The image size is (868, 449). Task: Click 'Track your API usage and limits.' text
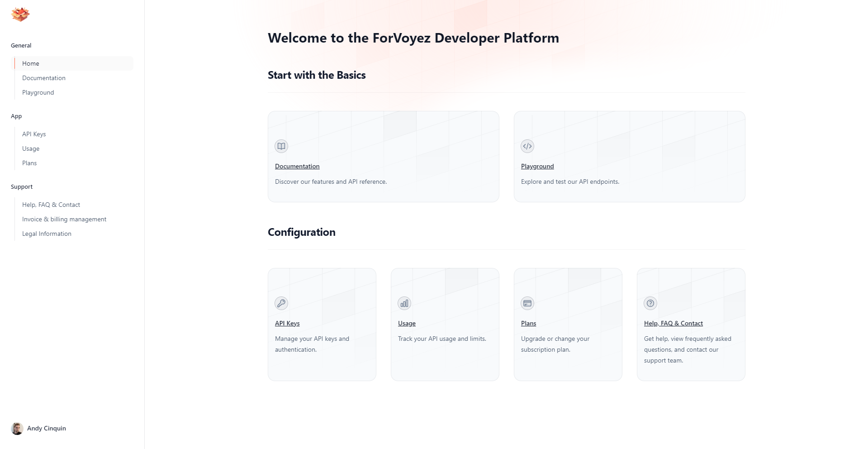click(442, 339)
